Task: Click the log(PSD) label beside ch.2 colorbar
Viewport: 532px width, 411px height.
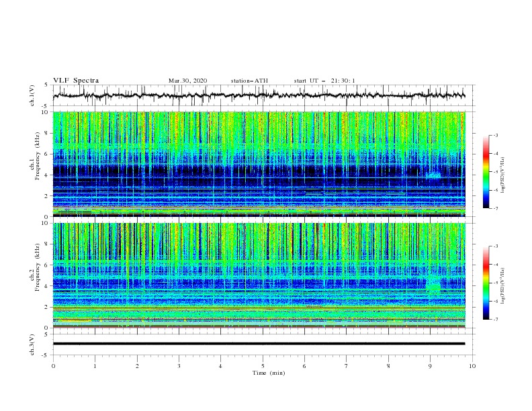Action: (x=502, y=285)
